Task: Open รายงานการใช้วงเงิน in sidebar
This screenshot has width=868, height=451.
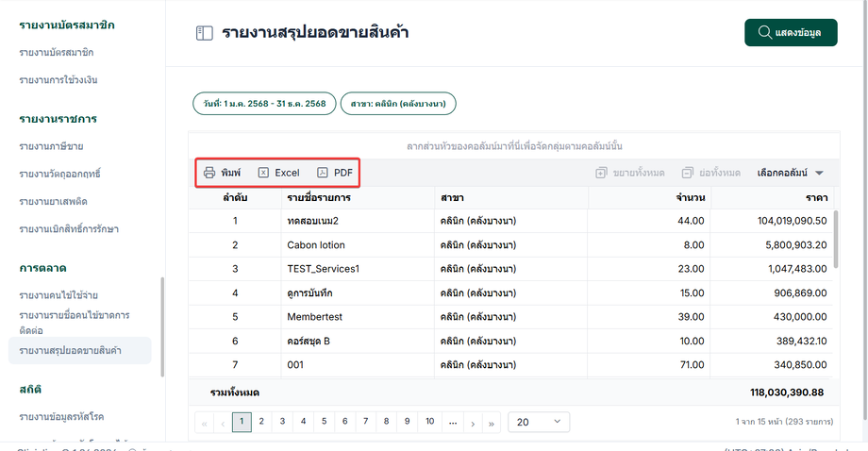Action: point(58,80)
